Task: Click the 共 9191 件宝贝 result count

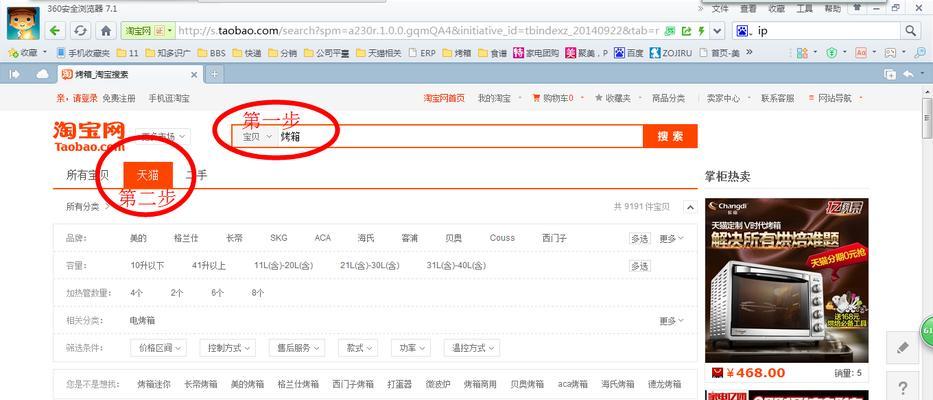Action: 641,207
